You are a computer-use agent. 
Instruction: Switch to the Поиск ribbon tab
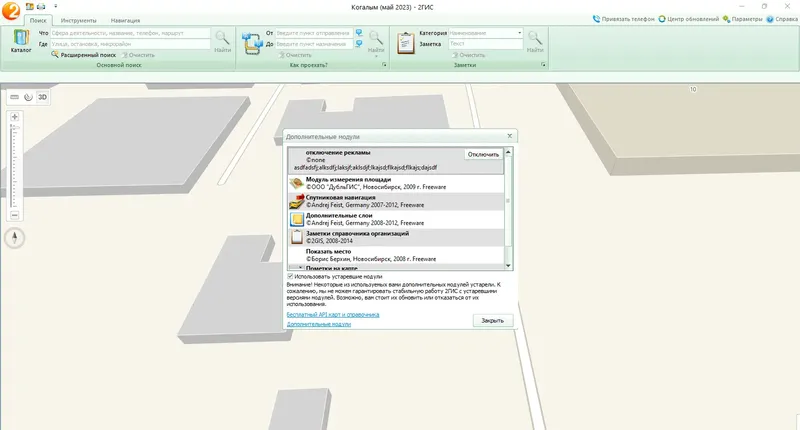(38, 20)
